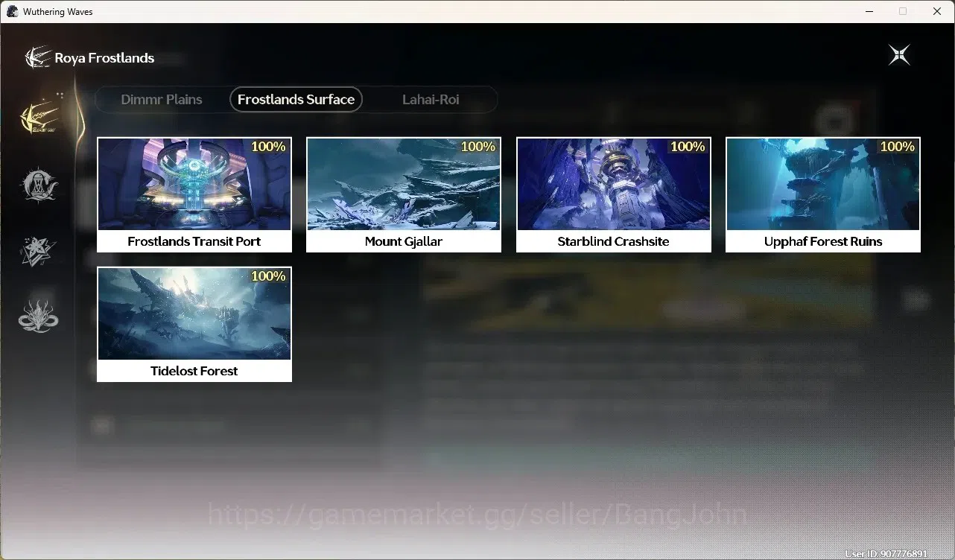Click the Mount Gjallar name label
955x560 pixels.
coord(404,241)
